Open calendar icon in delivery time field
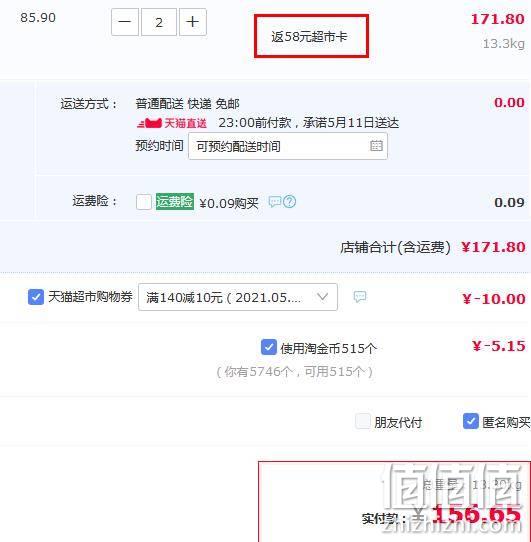Viewport: 531px width, 542px height. [x=376, y=146]
